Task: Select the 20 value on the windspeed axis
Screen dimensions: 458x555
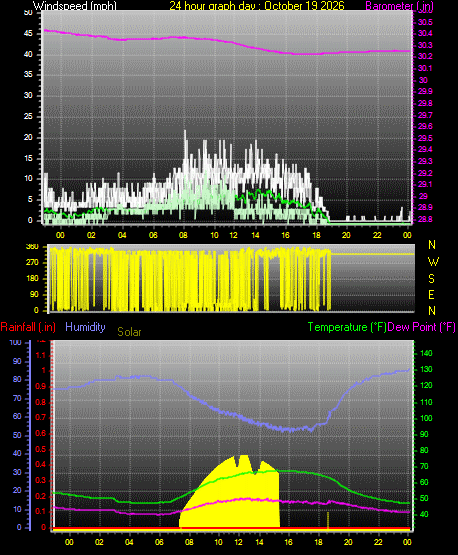Action: [28, 138]
